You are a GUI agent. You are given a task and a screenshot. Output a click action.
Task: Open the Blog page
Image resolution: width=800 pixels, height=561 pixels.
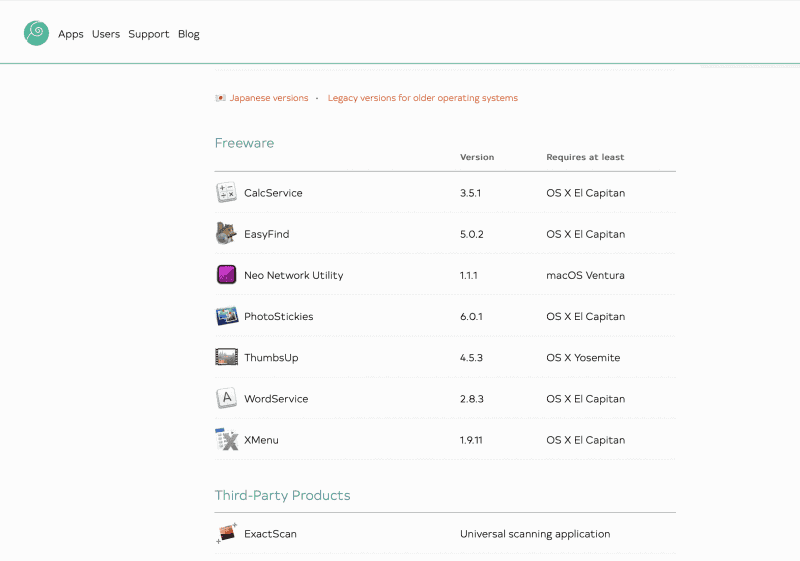coord(189,34)
